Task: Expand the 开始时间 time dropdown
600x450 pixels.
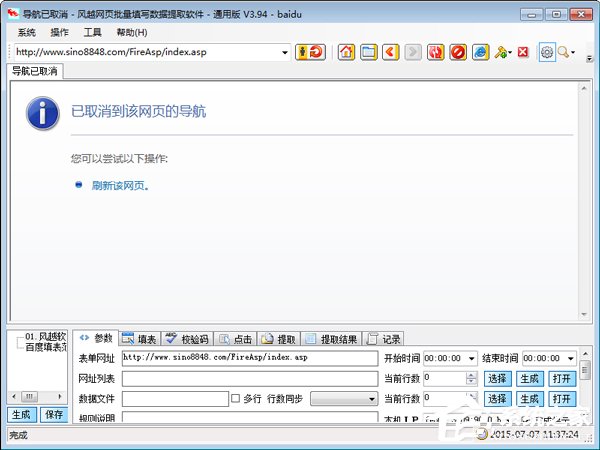Action: coord(471,358)
